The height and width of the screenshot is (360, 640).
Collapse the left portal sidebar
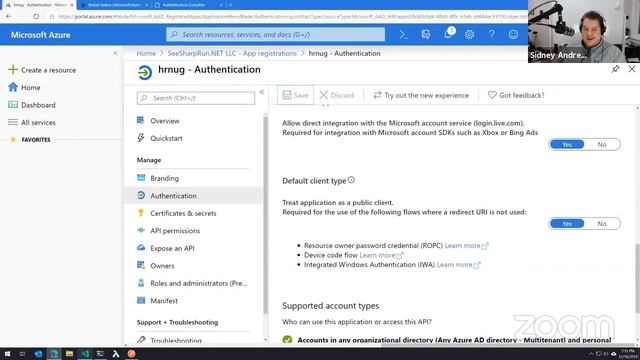click(x=115, y=53)
